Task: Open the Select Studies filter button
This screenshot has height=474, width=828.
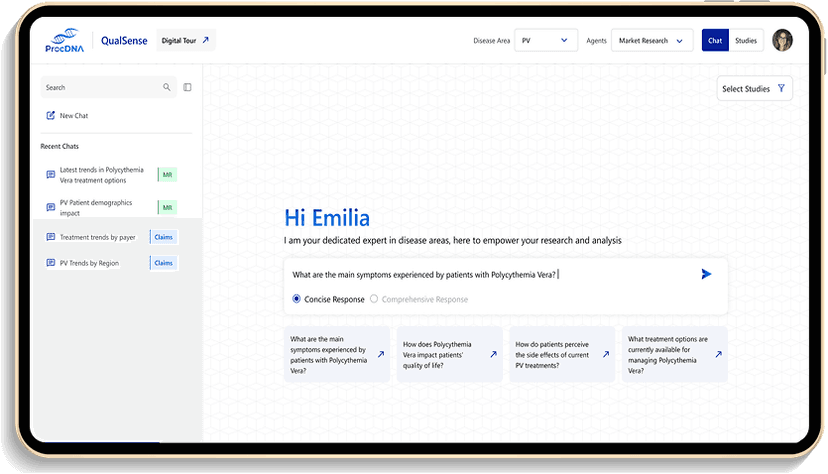Action: (x=754, y=89)
